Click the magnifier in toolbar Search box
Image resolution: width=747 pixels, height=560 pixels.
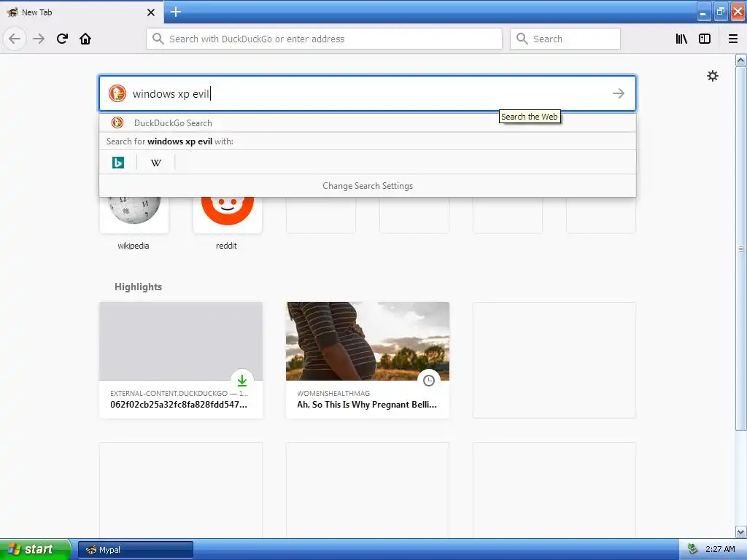(522, 39)
